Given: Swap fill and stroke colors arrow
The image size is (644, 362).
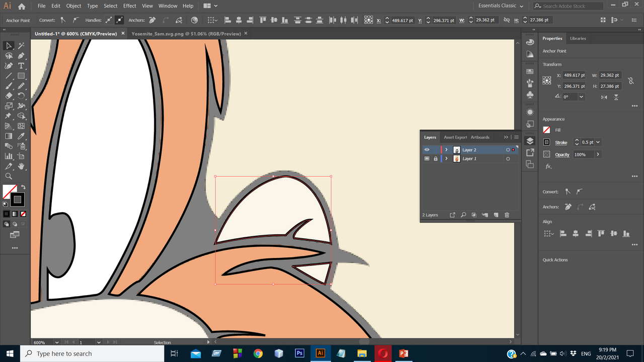Looking at the screenshot, I should 23,188.
